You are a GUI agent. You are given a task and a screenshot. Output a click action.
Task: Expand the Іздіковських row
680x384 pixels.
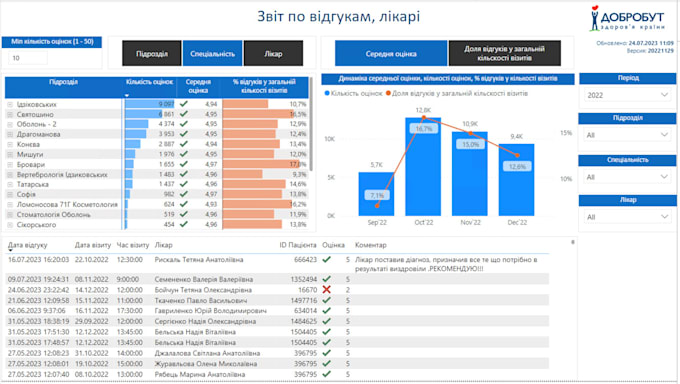10,105
